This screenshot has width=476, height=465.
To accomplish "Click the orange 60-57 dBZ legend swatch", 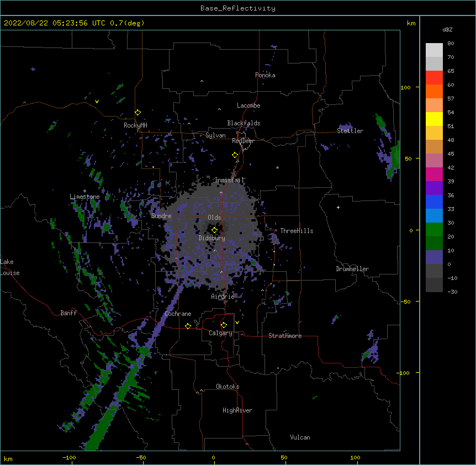I will pos(434,91).
